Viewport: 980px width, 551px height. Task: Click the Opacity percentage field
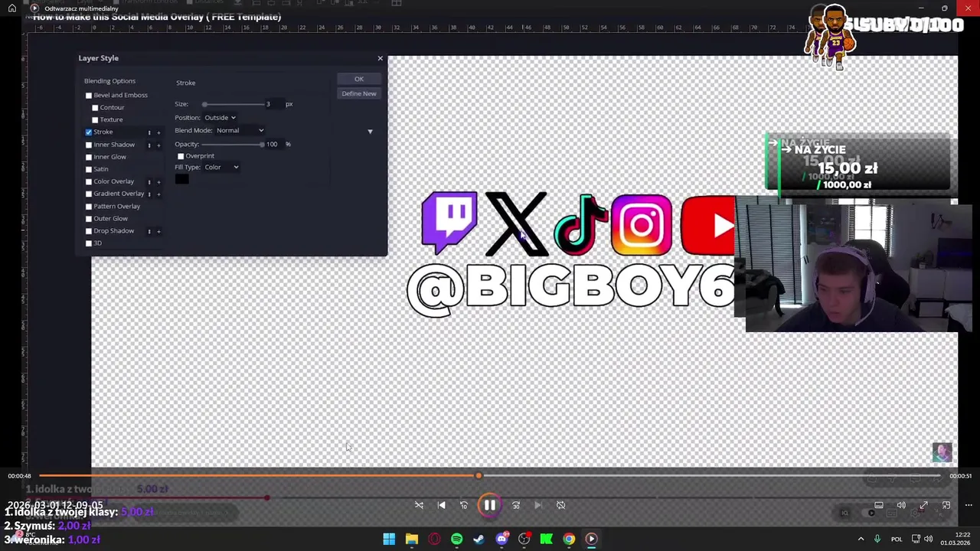point(273,144)
